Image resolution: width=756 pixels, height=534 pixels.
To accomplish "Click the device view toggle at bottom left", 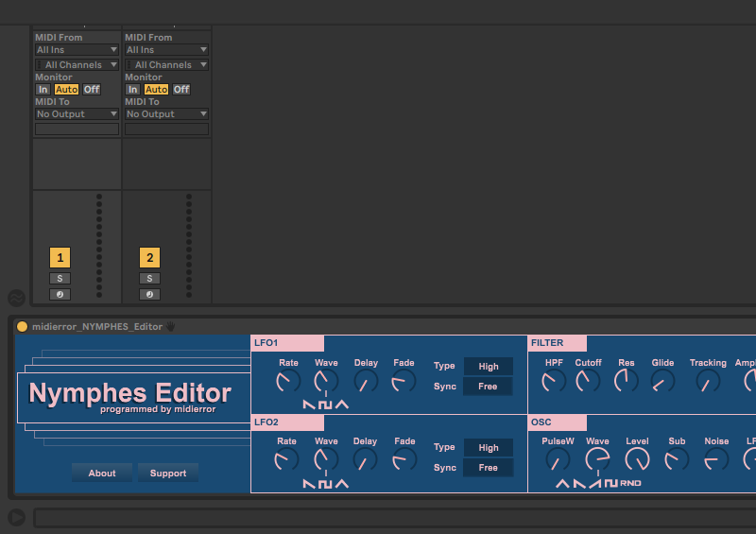I will click(16, 518).
